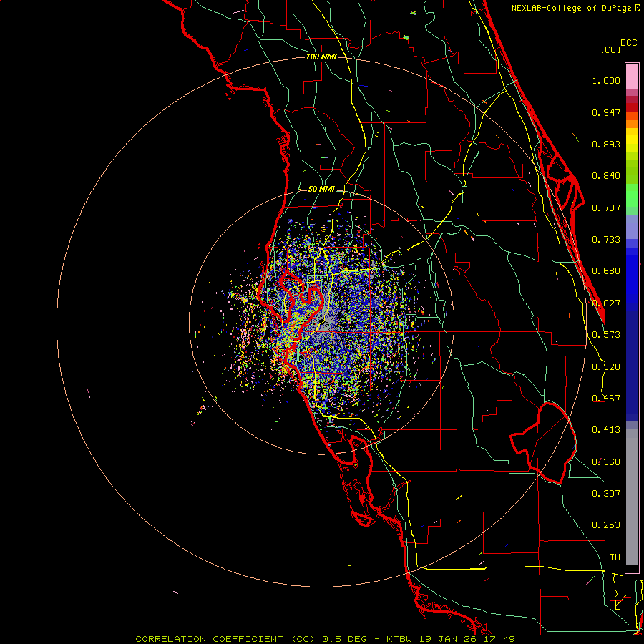Click the radar site center in the echoes
Screen dimensions: 644x644
321,322
